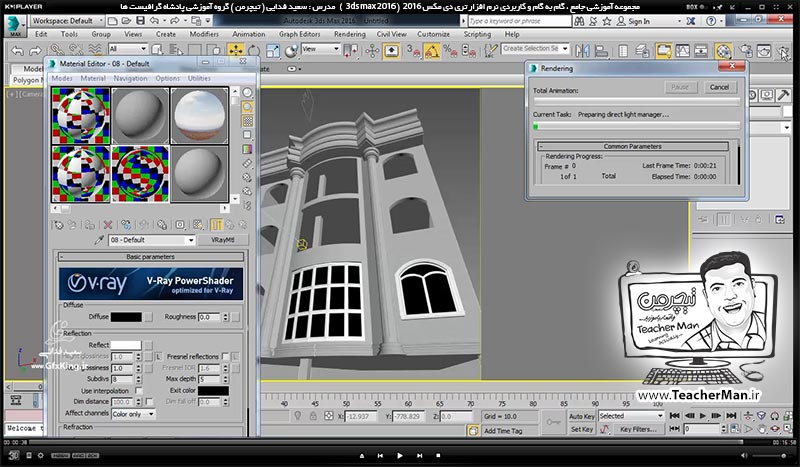Open the Render Setup teapot icon
The width and height of the screenshot is (800, 467).
[746, 51]
